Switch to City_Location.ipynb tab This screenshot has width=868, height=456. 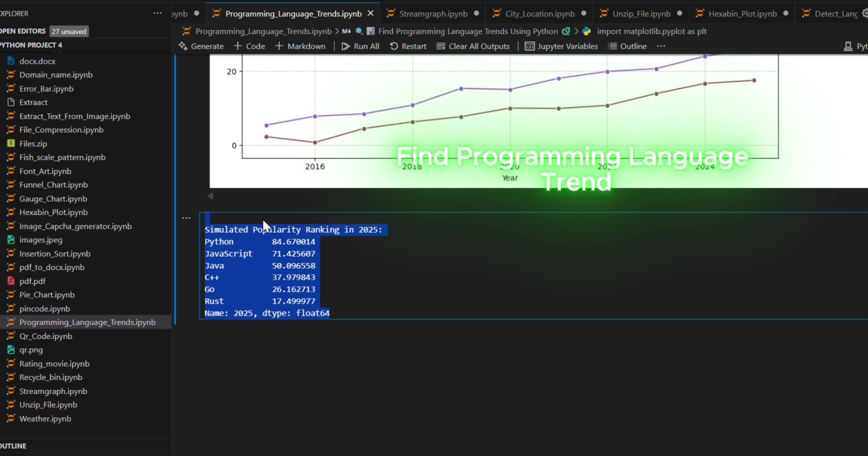click(539, 14)
